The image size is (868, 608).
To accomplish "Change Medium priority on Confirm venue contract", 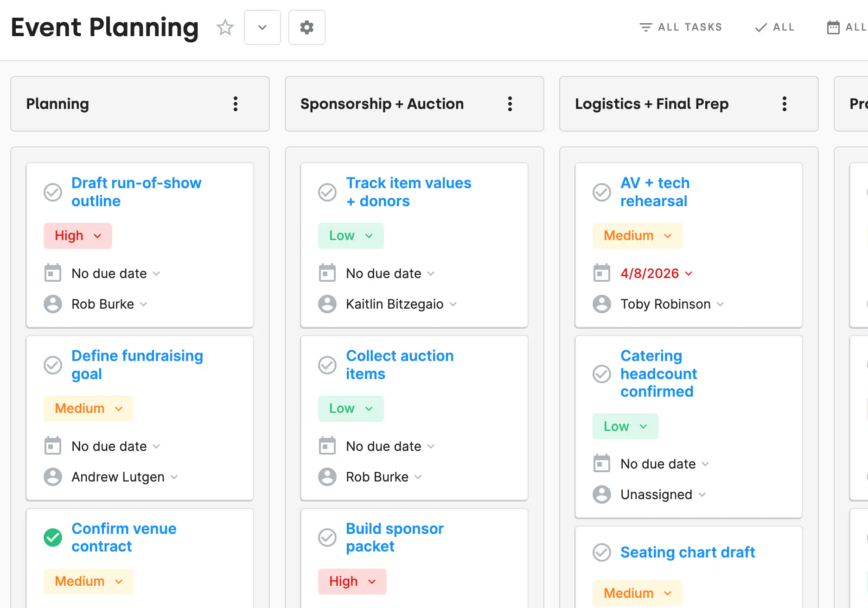I will (x=89, y=582).
